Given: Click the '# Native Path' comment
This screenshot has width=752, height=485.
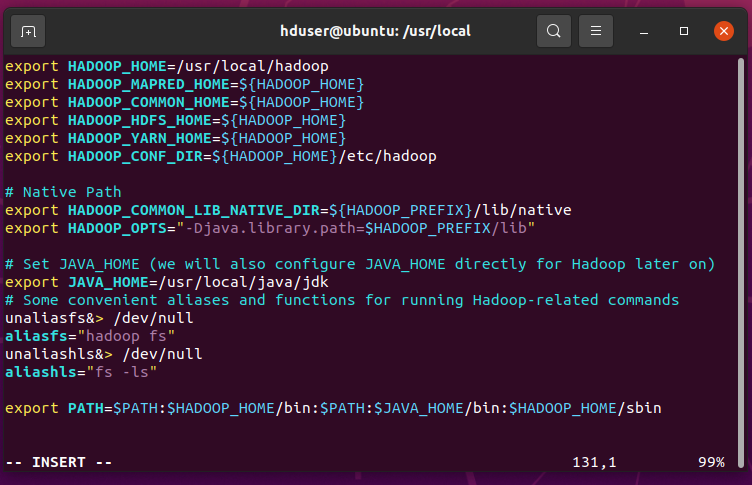Looking at the screenshot, I should 63,192.
